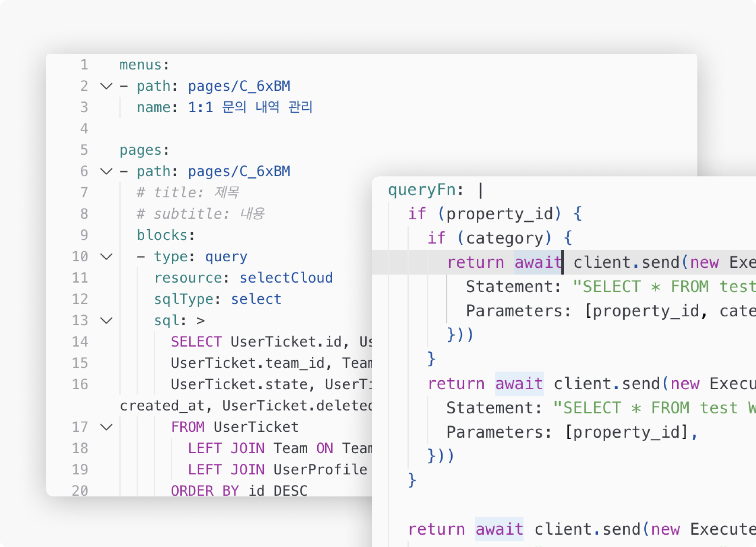Click line number 1 in the gutter
Screen dimensions: 756x547
point(84,65)
